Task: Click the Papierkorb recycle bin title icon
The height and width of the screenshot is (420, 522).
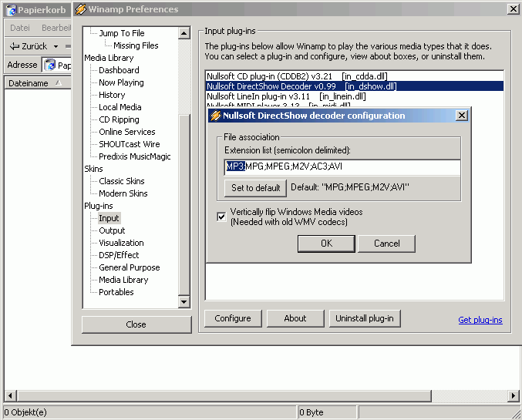Action: coord(12,10)
